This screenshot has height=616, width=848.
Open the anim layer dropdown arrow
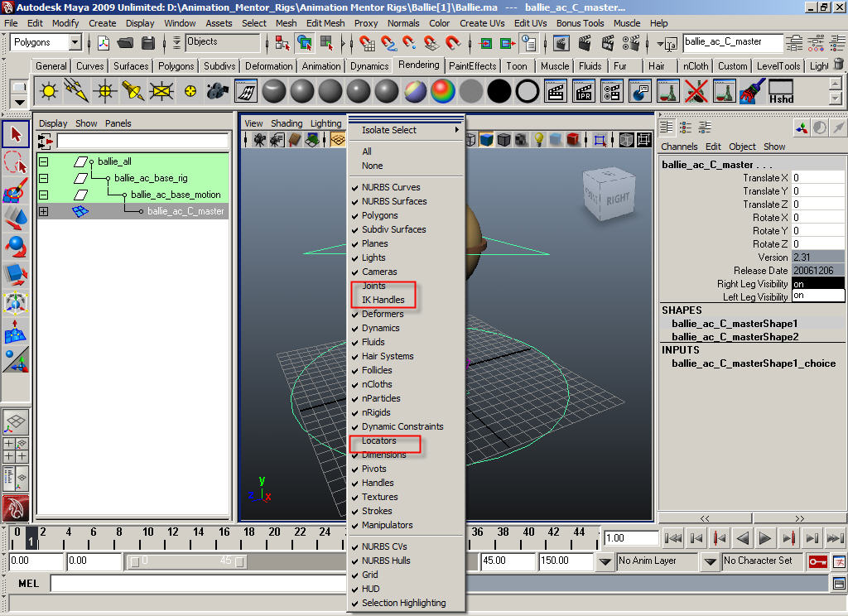(x=605, y=561)
